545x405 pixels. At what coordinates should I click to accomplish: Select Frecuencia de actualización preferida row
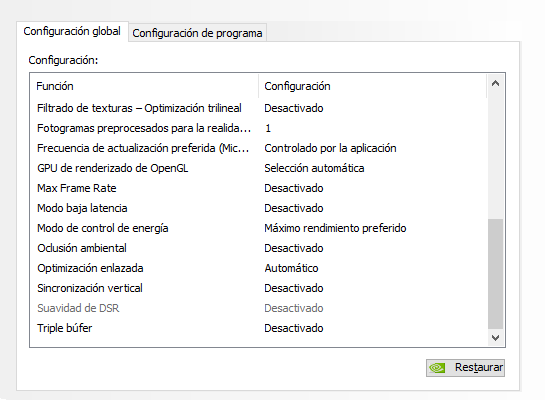pos(259,148)
